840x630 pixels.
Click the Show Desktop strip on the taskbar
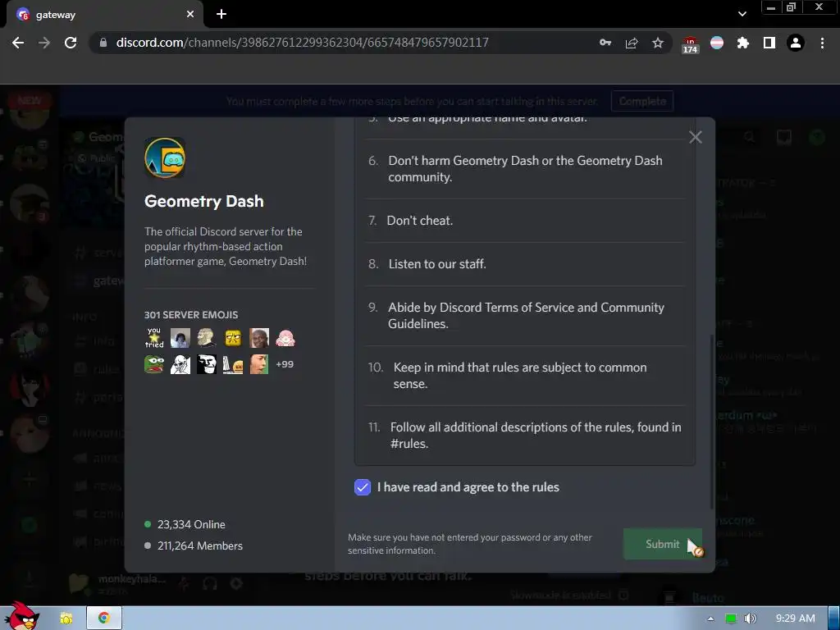[834, 619]
